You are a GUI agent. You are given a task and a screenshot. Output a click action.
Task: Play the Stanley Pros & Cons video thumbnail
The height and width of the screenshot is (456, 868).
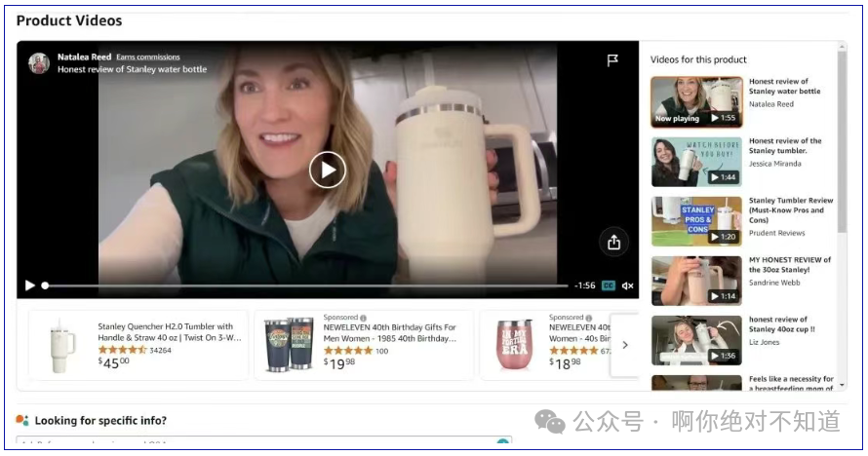[x=696, y=221]
